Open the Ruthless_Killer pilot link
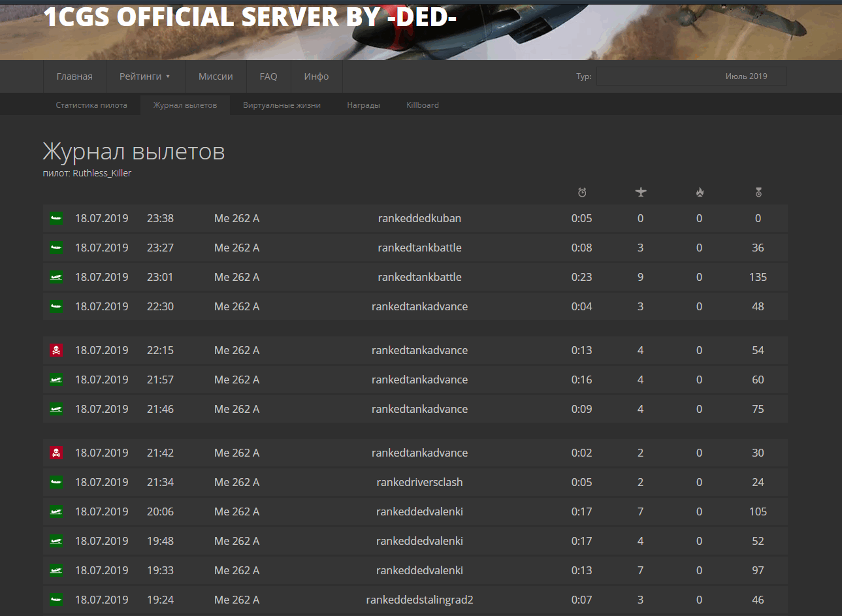Screen dimensions: 842x616 (102, 173)
